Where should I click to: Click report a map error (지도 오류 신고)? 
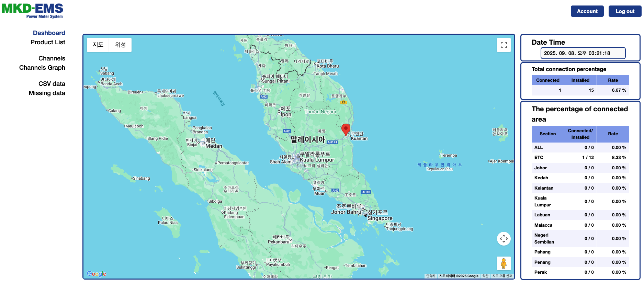point(502,276)
